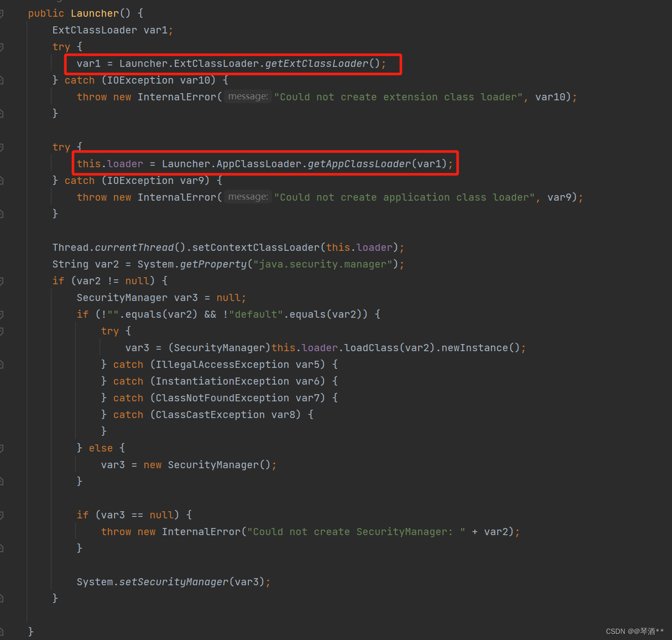
Task: Click the IOException type before var9
Action: 140,181
